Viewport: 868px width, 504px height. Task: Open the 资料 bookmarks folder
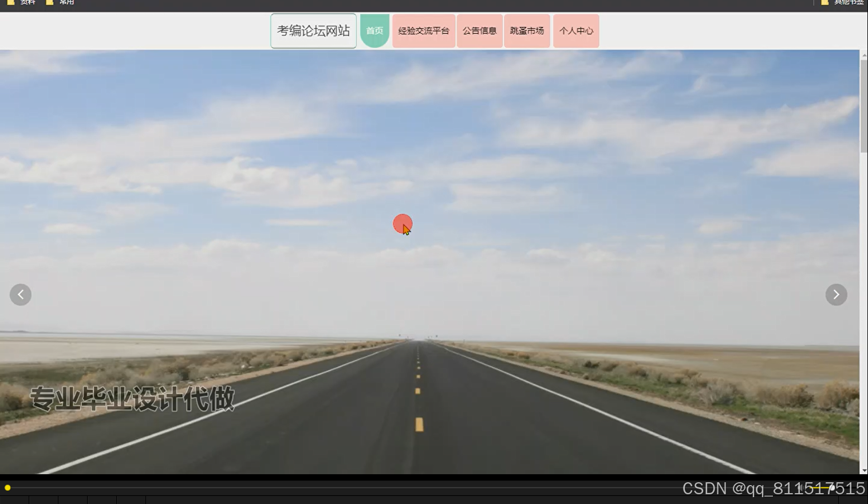pyautogui.click(x=26, y=2)
